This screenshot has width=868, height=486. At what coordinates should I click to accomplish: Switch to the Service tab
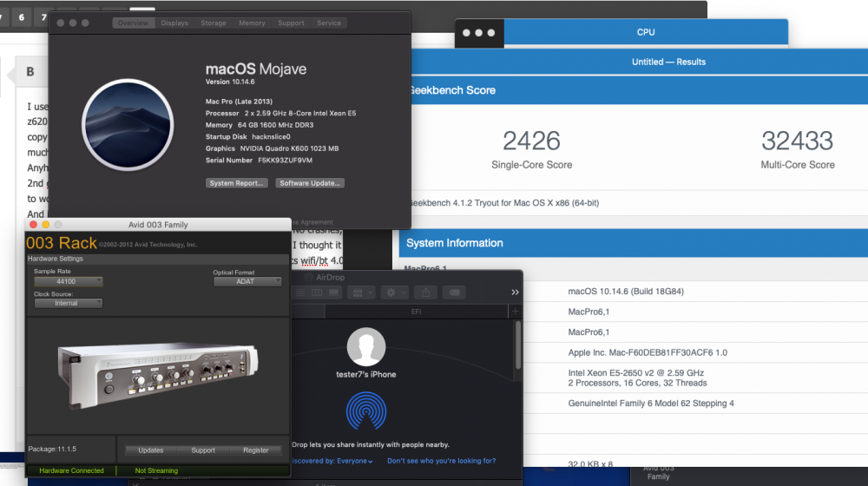pos(329,23)
